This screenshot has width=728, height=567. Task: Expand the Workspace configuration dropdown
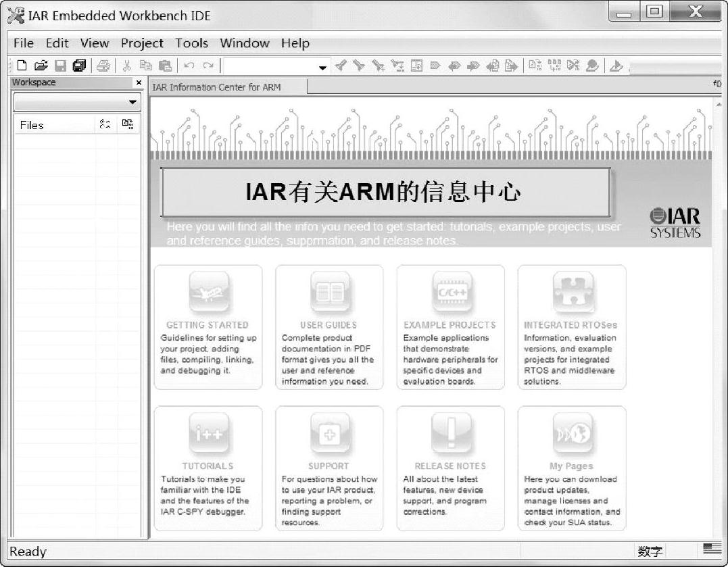132,102
